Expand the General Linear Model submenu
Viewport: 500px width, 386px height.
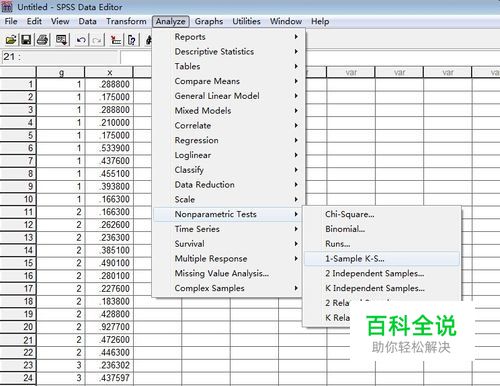click(x=228, y=96)
